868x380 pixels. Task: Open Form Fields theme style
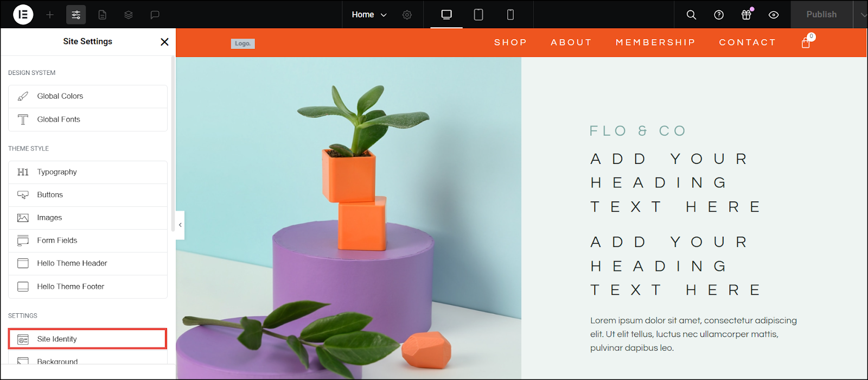point(88,240)
